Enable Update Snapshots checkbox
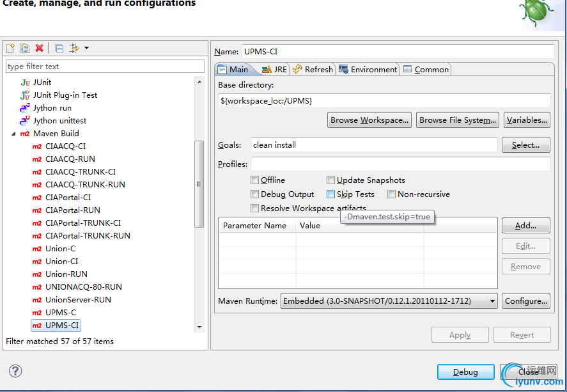The width and height of the screenshot is (567, 392). (x=330, y=180)
